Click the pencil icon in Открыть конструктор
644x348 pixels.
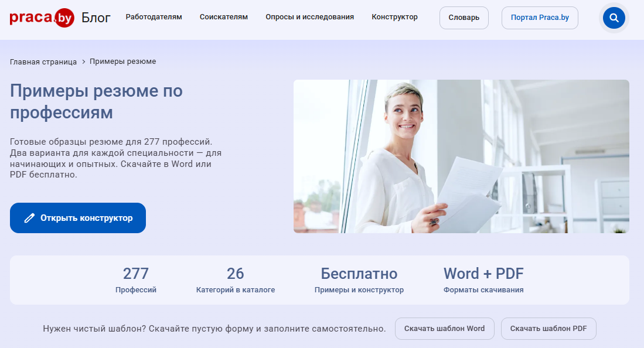click(x=29, y=218)
